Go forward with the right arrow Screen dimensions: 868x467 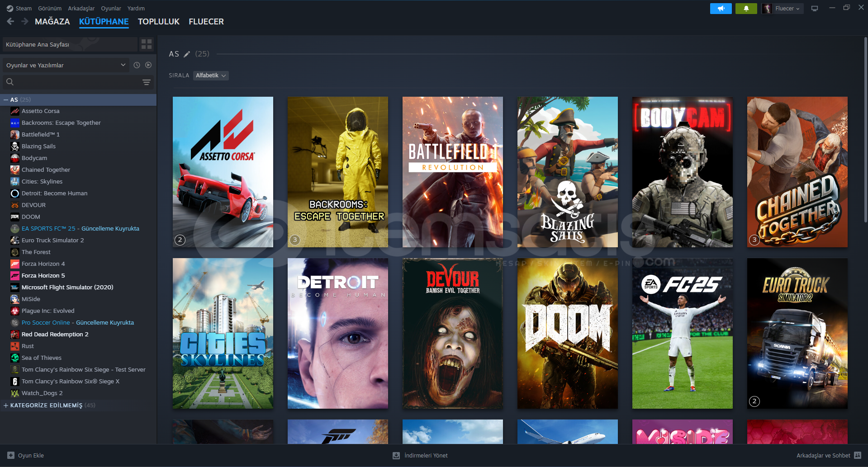coord(25,21)
